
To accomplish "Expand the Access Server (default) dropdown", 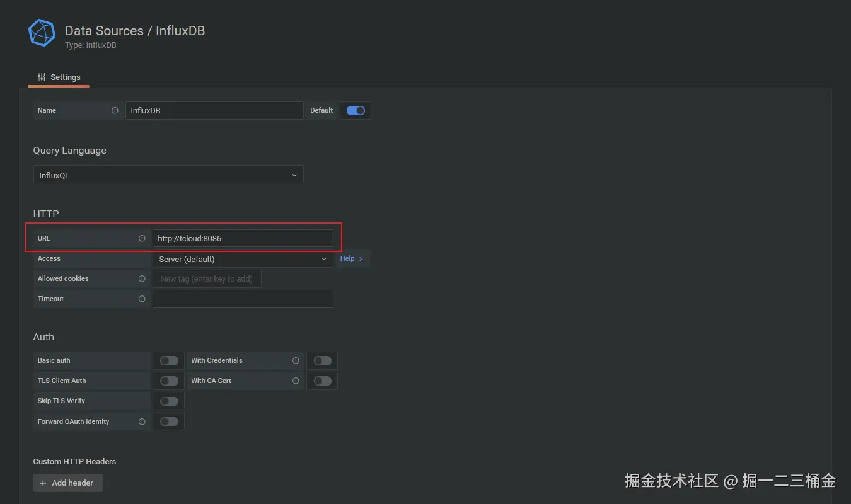I will pos(243,259).
